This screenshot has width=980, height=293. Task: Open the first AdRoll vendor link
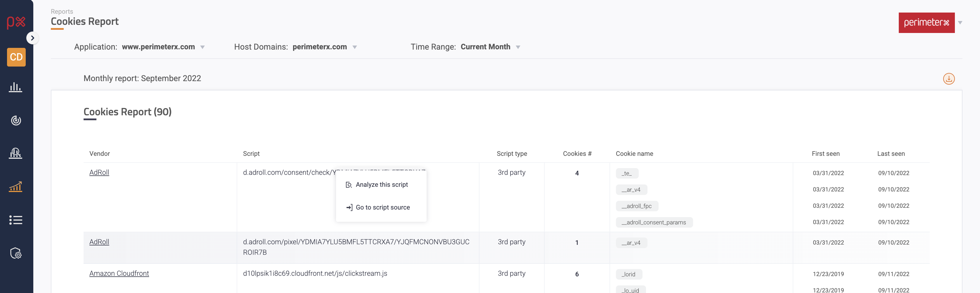click(99, 172)
